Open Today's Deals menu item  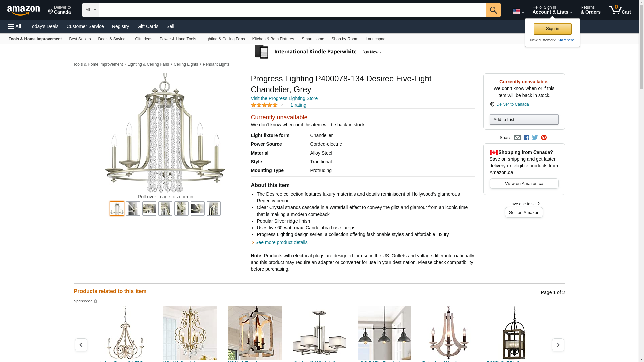pos(44,26)
